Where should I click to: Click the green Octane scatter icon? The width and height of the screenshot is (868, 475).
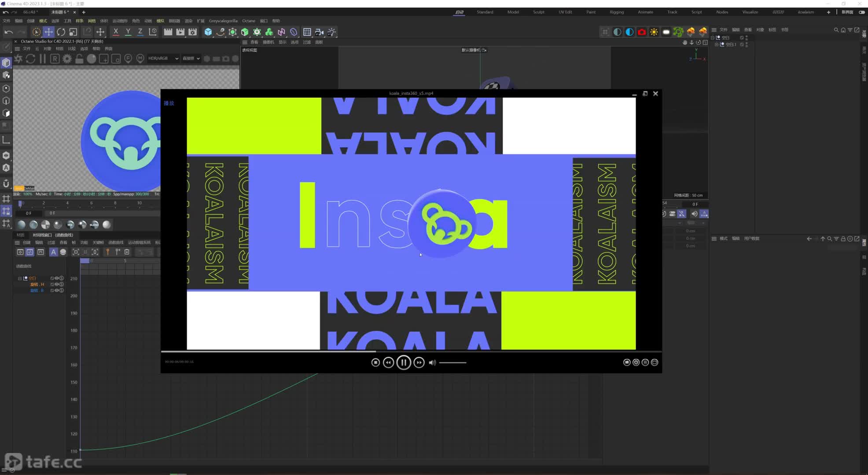coord(678,32)
